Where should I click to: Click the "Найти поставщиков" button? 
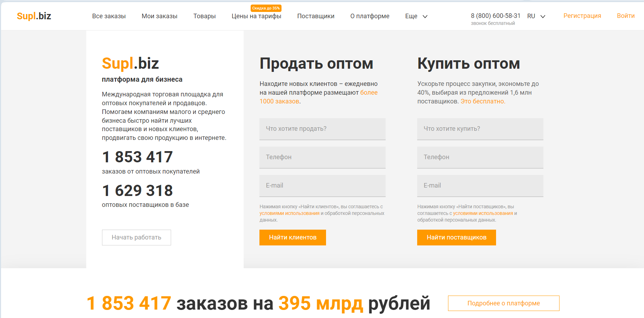coord(456,237)
